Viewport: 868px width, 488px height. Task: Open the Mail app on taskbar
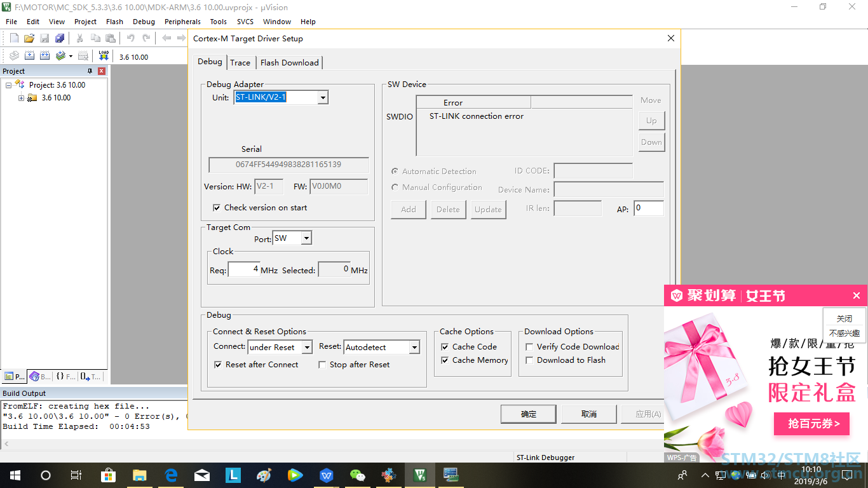click(201, 475)
